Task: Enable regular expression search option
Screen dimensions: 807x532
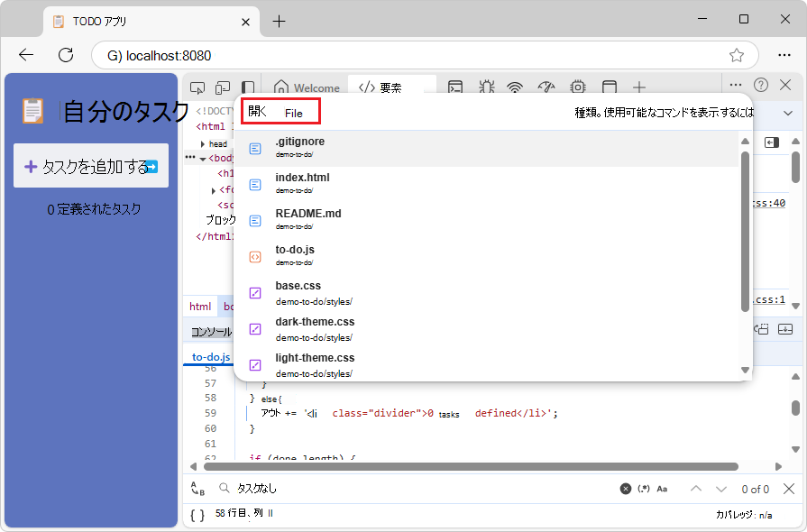Action: point(643,488)
